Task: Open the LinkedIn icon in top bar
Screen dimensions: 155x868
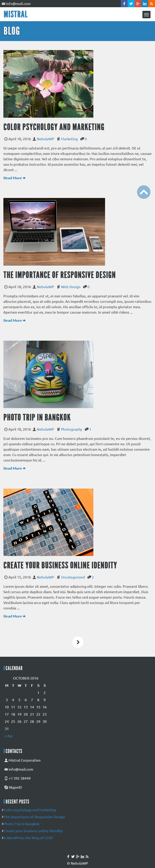Action: tap(145, 4)
